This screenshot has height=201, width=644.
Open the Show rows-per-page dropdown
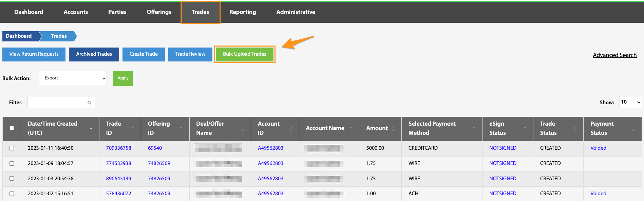tap(630, 102)
